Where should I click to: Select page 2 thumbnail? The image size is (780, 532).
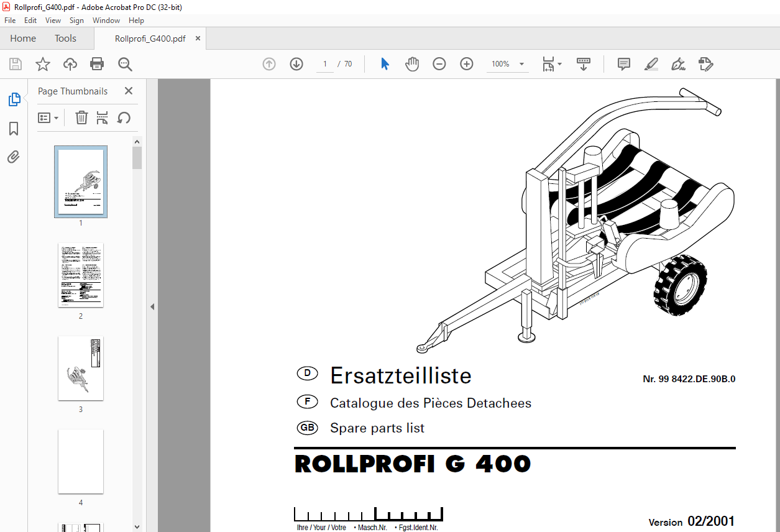(x=81, y=275)
